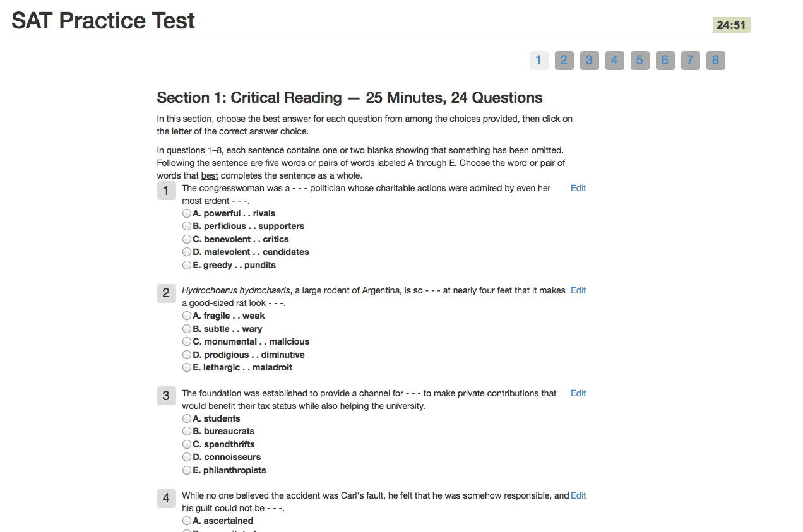Select current page 1 in pagination
This screenshot has height=532, width=803.
pos(538,61)
